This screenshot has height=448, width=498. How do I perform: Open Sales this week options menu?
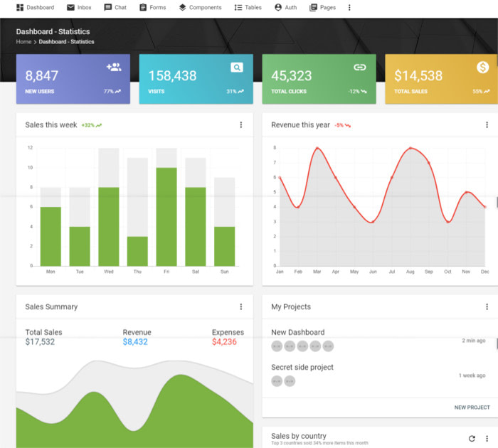pyautogui.click(x=240, y=124)
